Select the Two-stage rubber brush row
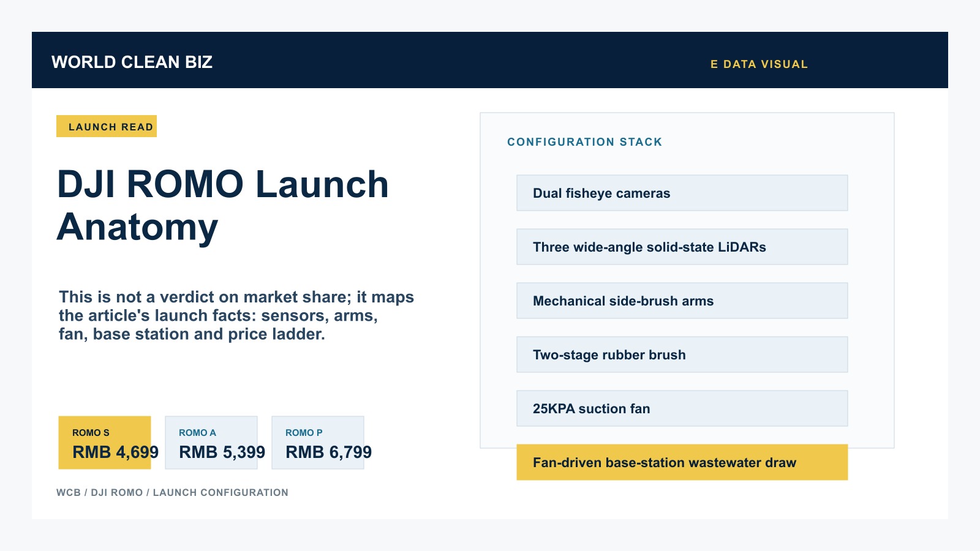The width and height of the screenshot is (980, 551). [x=682, y=354]
